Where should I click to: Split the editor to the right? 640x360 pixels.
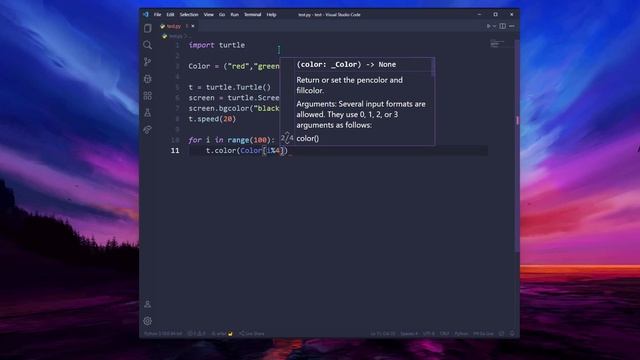tap(503, 26)
